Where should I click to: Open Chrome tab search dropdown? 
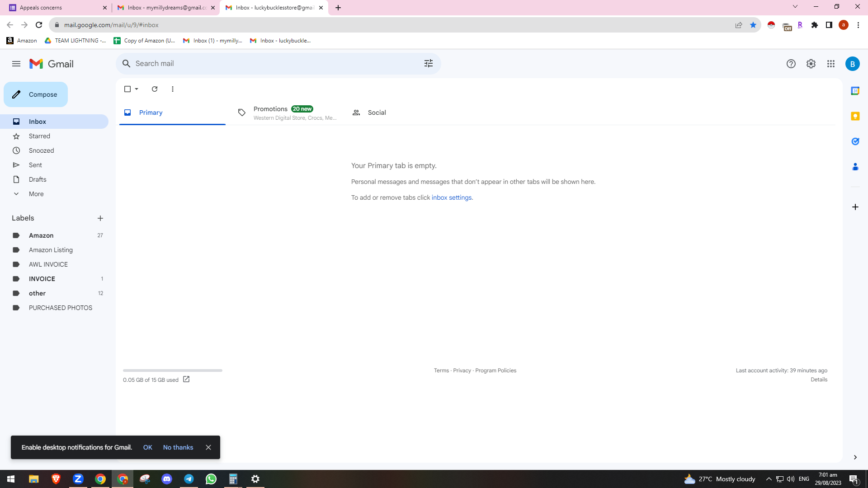[x=795, y=7]
